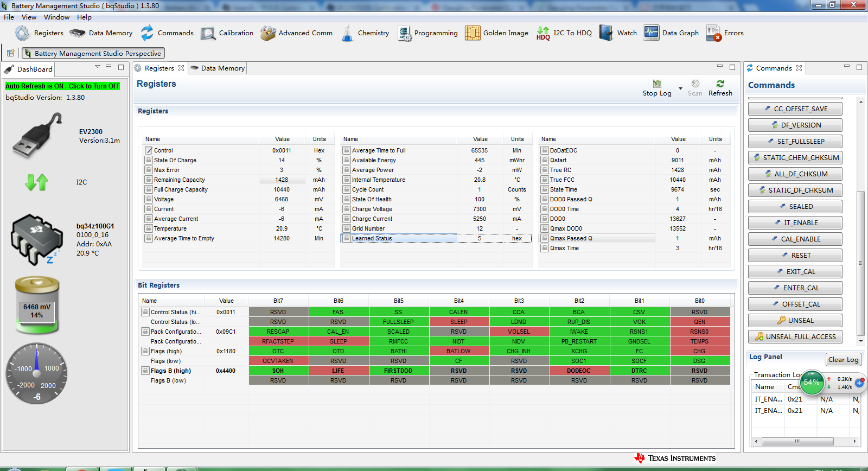
Task: Toggle the Temperature row lock icon
Action: 148,228
